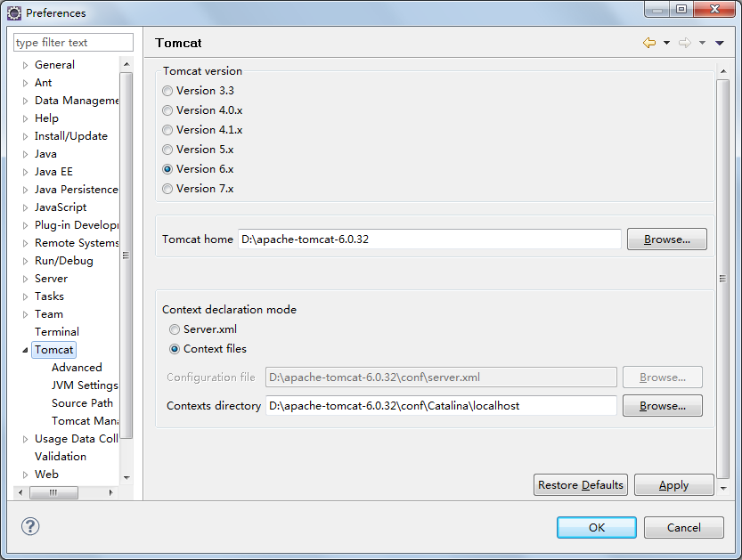Expand the Data Management node
The height and width of the screenshot is (560, 742).
[26, 101]
